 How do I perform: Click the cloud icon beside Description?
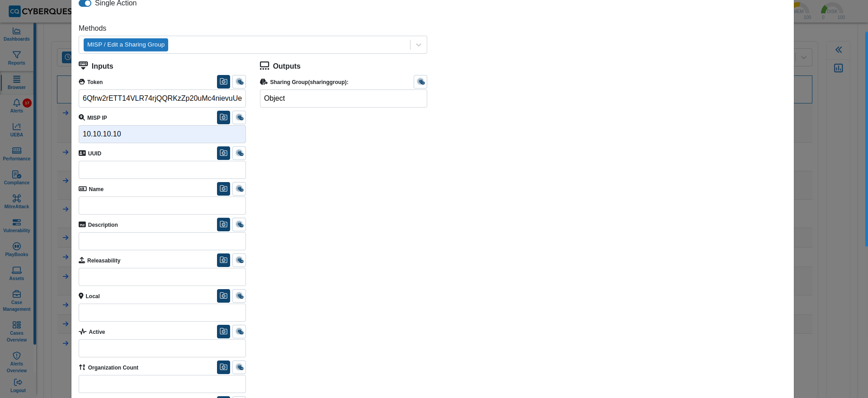tap(239, 225)
